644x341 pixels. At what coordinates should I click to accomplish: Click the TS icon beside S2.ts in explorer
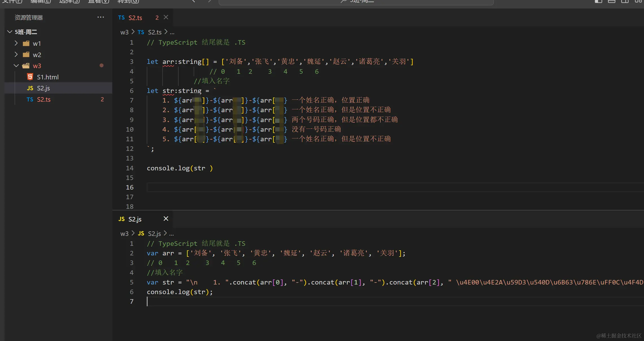coord(30,99)
